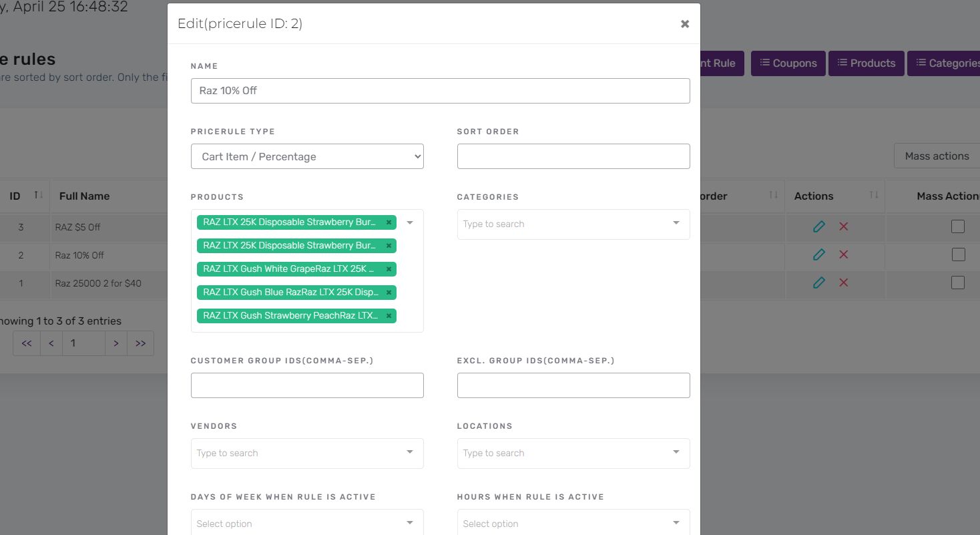980x535 pixels.
Task: Go to the previous page of pricerules
Action: click(51, 343)
